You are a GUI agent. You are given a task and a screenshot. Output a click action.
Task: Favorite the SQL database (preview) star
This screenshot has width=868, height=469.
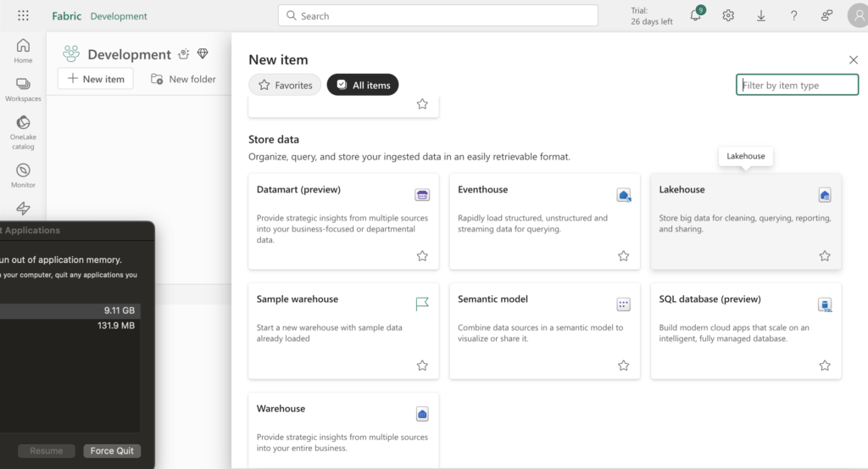[825, 366]
